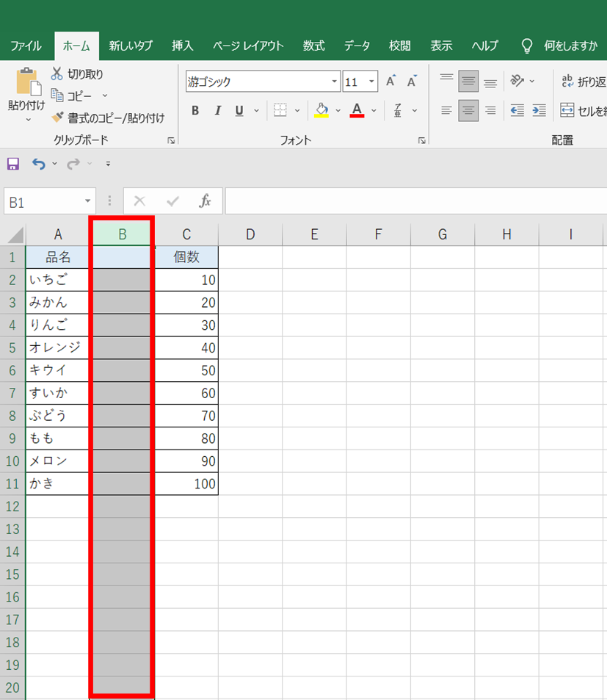The width and height of the screenshot is (607, 700).
Task: Undo the last action
Action: 38,164
